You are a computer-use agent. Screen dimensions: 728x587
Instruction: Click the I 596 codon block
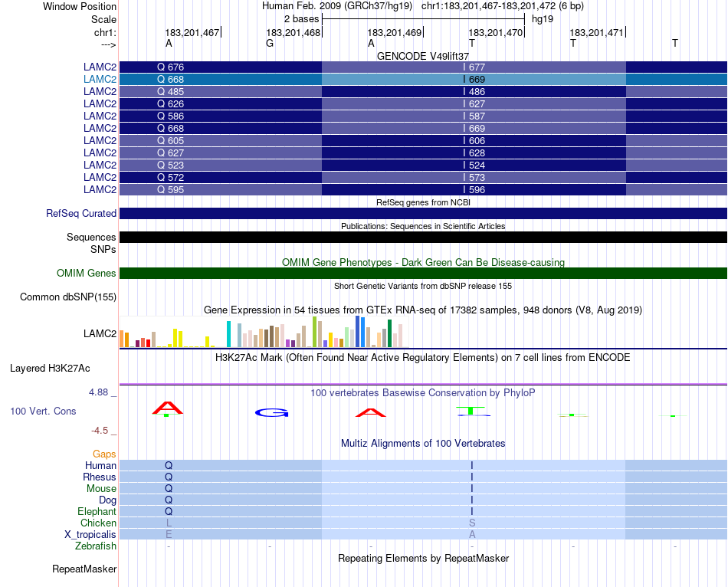[474, 189]
